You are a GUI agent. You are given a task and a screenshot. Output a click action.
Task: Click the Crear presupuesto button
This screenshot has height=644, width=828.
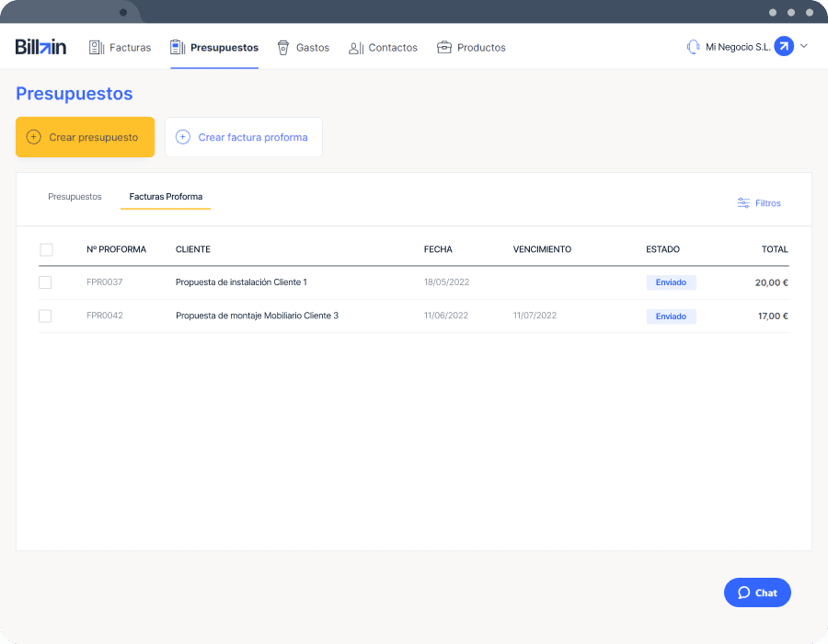coord(85,137)
